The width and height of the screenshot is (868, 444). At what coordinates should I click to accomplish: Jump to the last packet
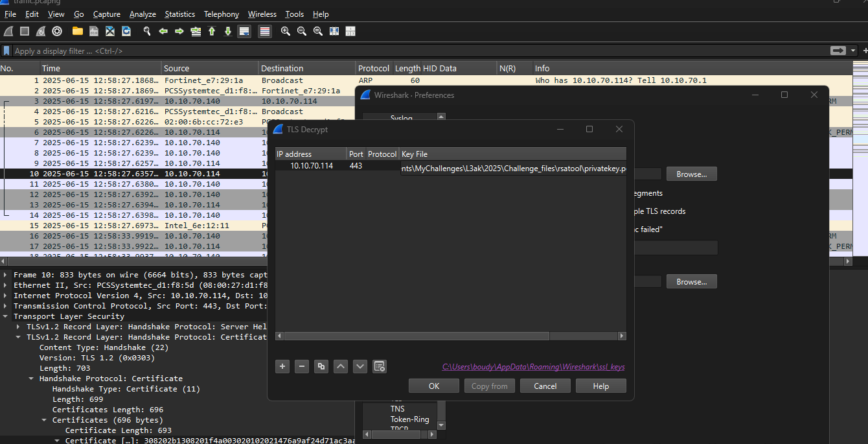pyautogui.click(x=228, y=31)
